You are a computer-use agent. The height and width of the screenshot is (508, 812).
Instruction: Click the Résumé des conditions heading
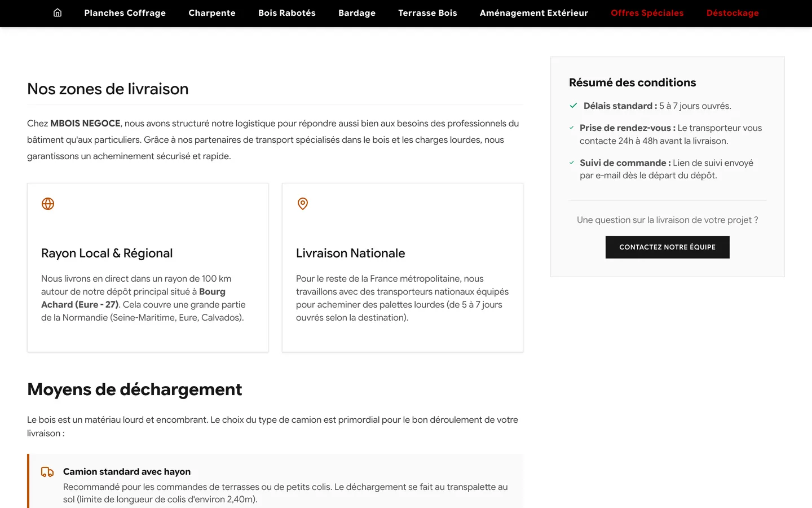(x=633, y=82)
